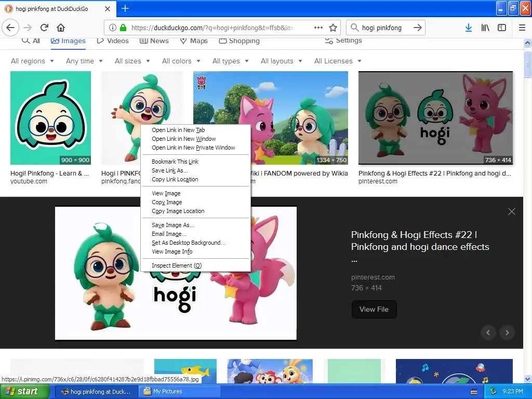Select Save Image As...

click(196, 225)
